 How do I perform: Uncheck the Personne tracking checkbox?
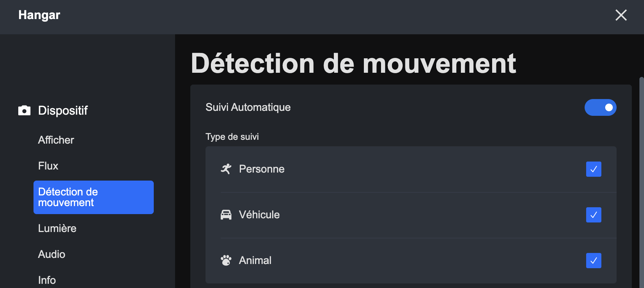click(593, 169)
